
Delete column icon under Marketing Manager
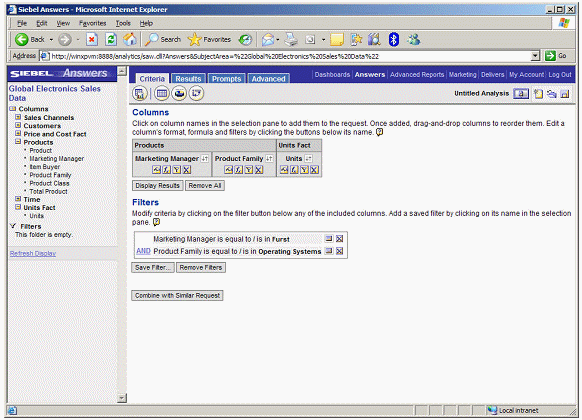point(187,170)
